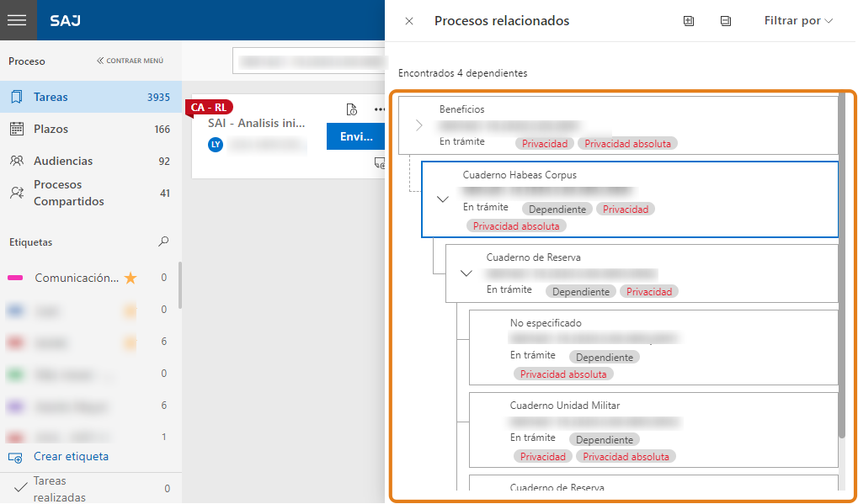Open the hamburger main menu
The height and width of the screenshot is (504, 858).
pos(19,20)
